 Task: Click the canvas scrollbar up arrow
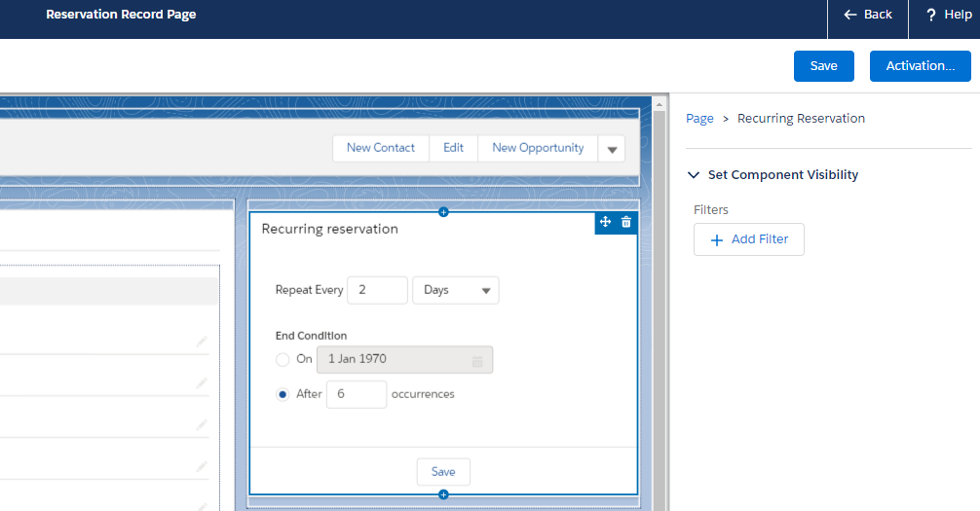pos(660,103)
